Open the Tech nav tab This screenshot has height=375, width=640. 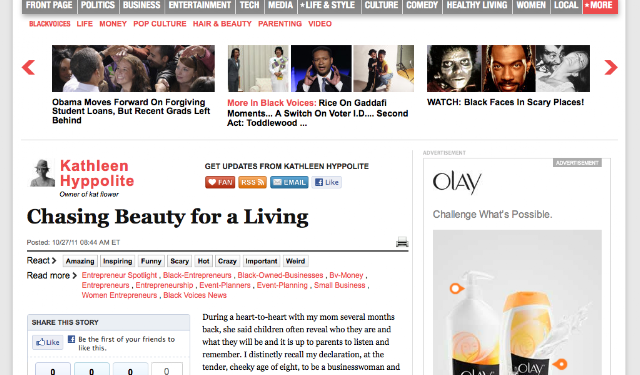tap(249, 5)
